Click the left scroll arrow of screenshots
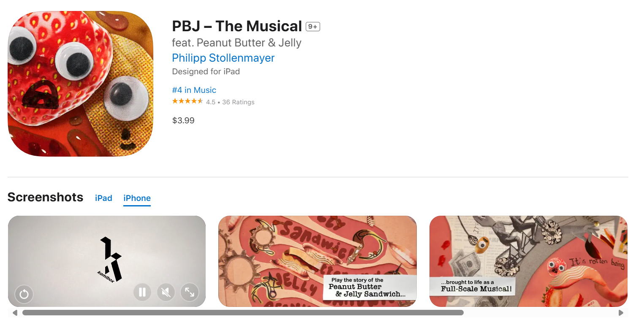Viewport: 644px width, 328px height. (15, 313)
